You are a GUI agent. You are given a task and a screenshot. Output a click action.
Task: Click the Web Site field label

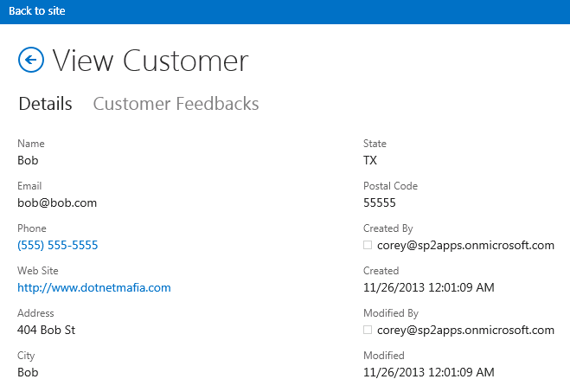38,271
